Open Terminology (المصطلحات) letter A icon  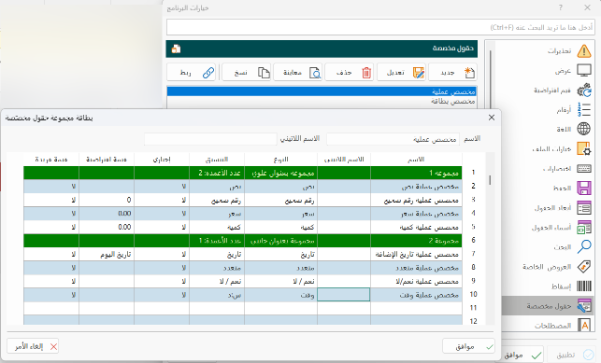pyautogui.click(x=584, y=325)
